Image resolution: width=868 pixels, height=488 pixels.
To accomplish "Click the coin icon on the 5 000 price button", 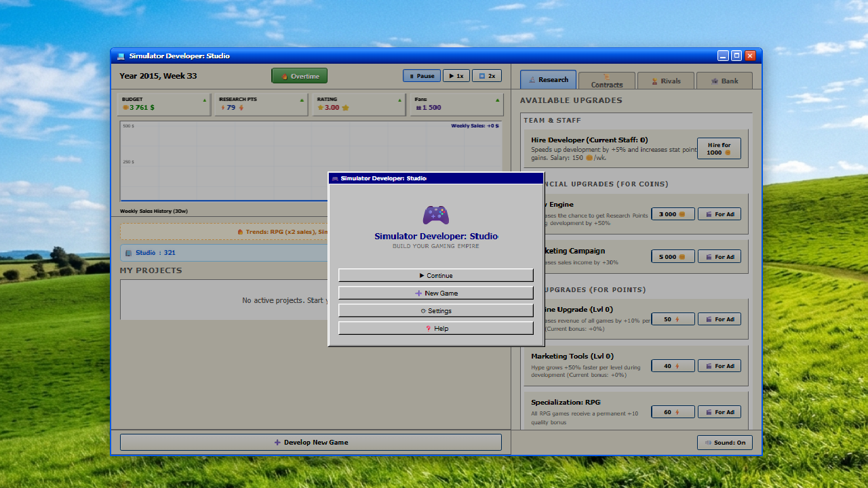I will [x=682, y=257].
